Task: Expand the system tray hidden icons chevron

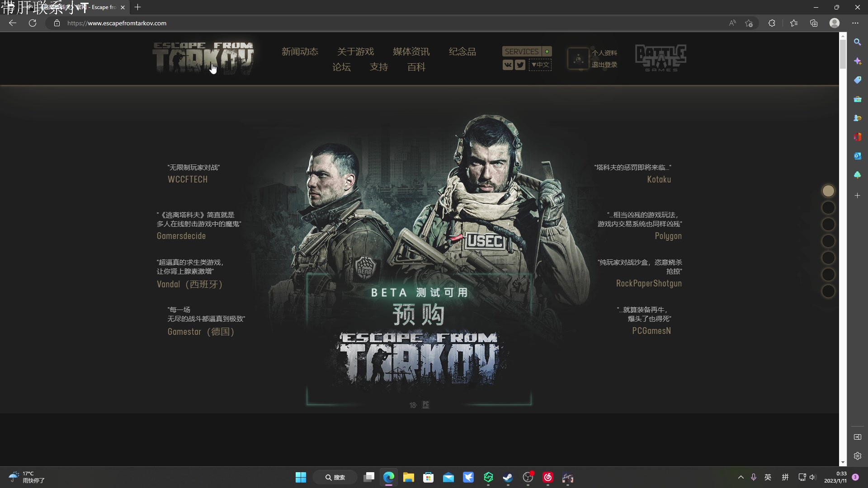Action: pos(741,477)
